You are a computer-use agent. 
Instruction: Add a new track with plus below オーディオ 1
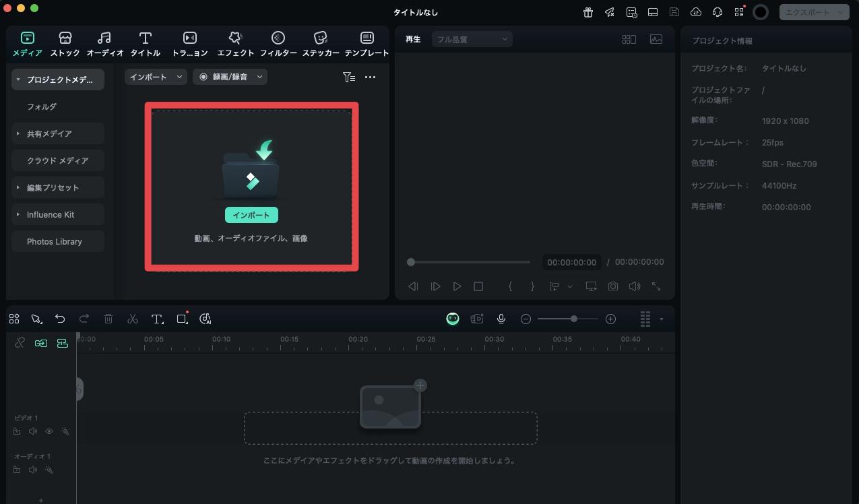(x=41, y=501)
